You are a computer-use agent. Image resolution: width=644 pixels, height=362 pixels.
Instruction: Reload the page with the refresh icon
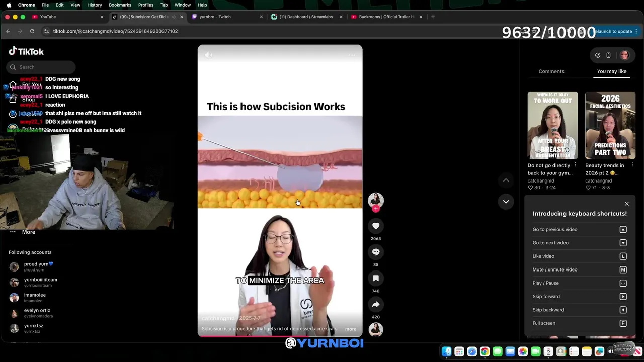pos(32,31)
